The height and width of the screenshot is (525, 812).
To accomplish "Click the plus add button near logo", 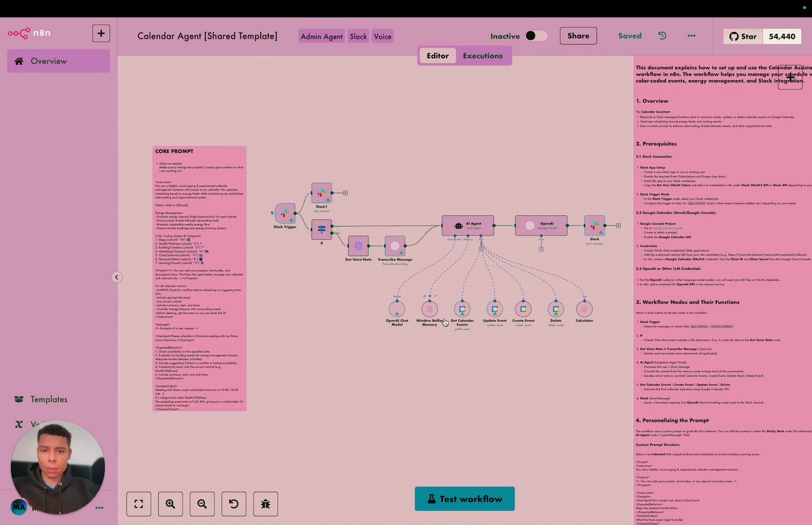I will click(x=101, y=33).
